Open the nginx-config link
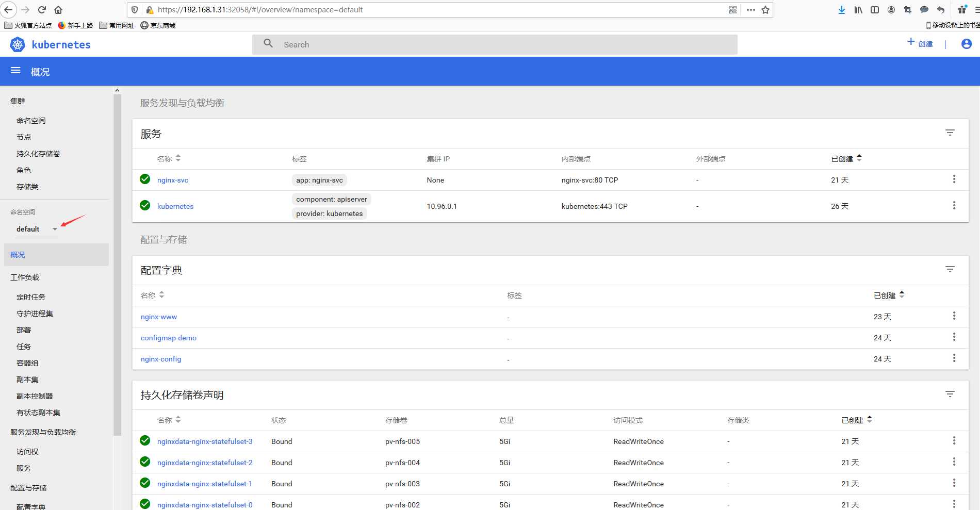This screenshot has width=980, height=510. point(161,359)
